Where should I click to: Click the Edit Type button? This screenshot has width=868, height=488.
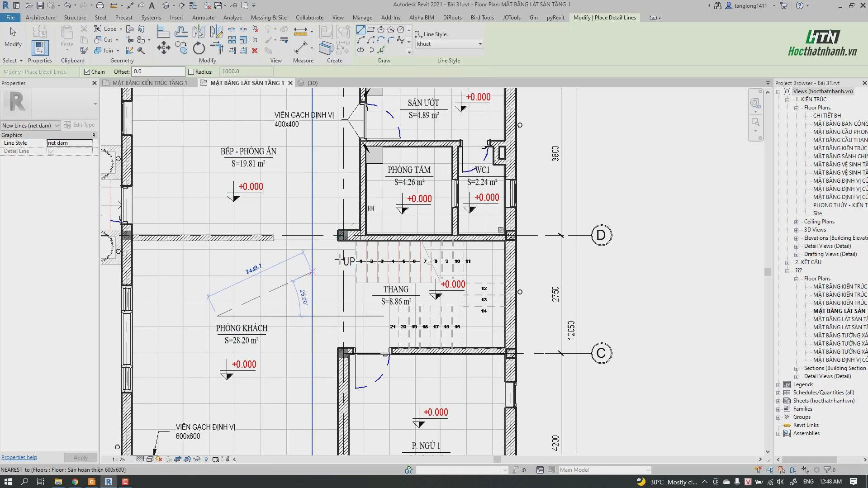(80, 125)
